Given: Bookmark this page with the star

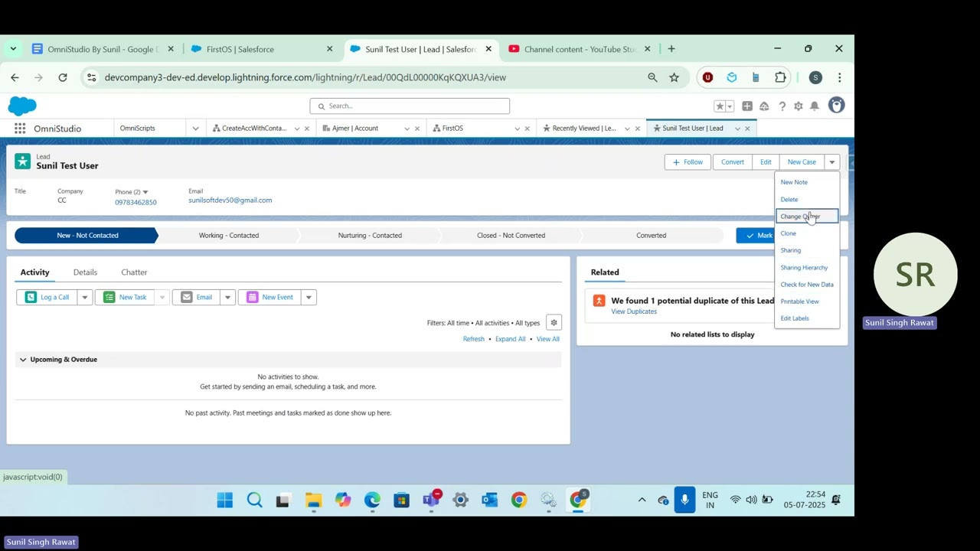Looking at the screenshot, I should pos(674,77).
